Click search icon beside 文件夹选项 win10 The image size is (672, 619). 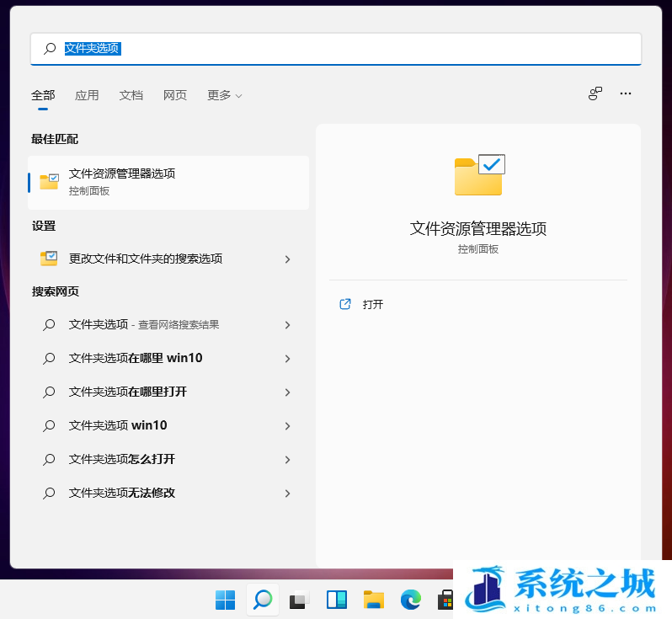coord(49,425)
